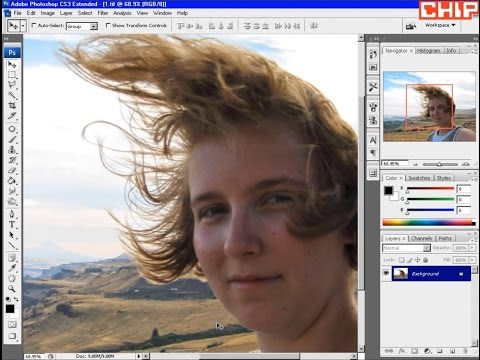Enable Show Transform Controls checkbox
Image resolution: width=480 pixels, height=360 pixels.
point(108,25)
